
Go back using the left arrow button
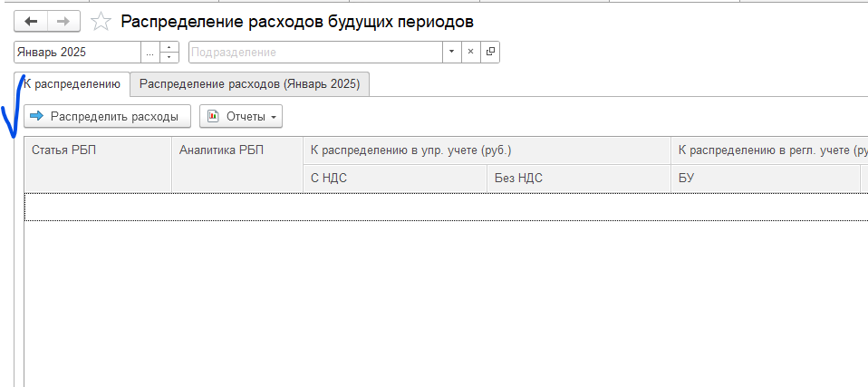(32, 21)
